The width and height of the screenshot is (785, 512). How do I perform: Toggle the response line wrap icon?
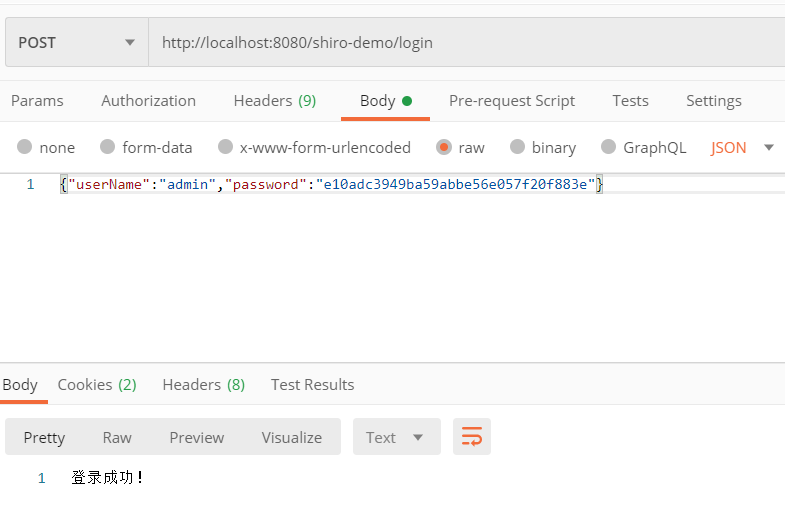(471, 437)
